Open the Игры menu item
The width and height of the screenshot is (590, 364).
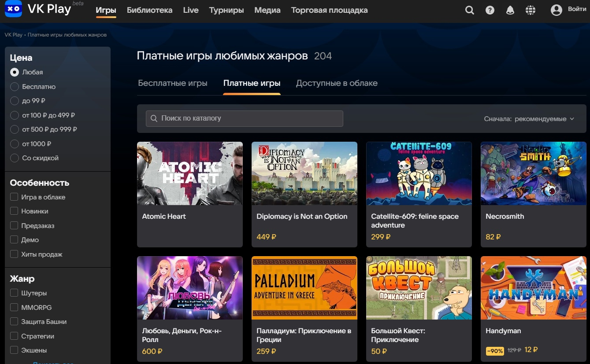(x=106, y=10)
